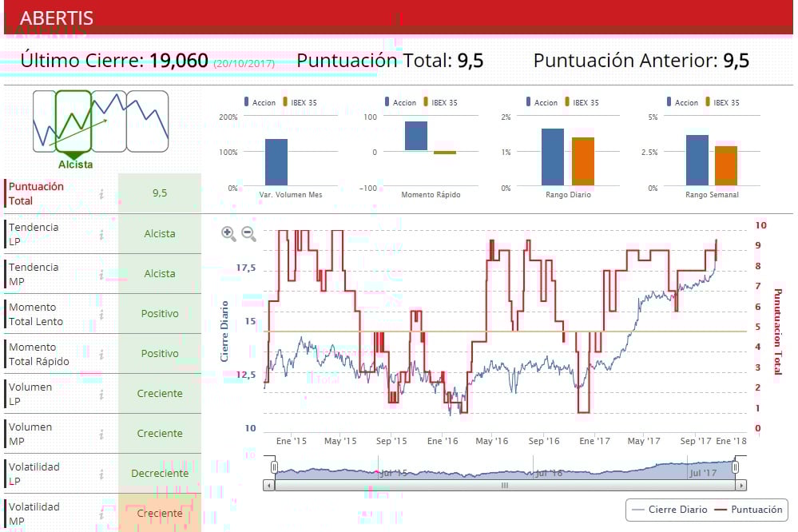This screenshot has height=532, width=798.
Task: Click blue Accion bar in Rango Semanal
Action: pos(697,161)
